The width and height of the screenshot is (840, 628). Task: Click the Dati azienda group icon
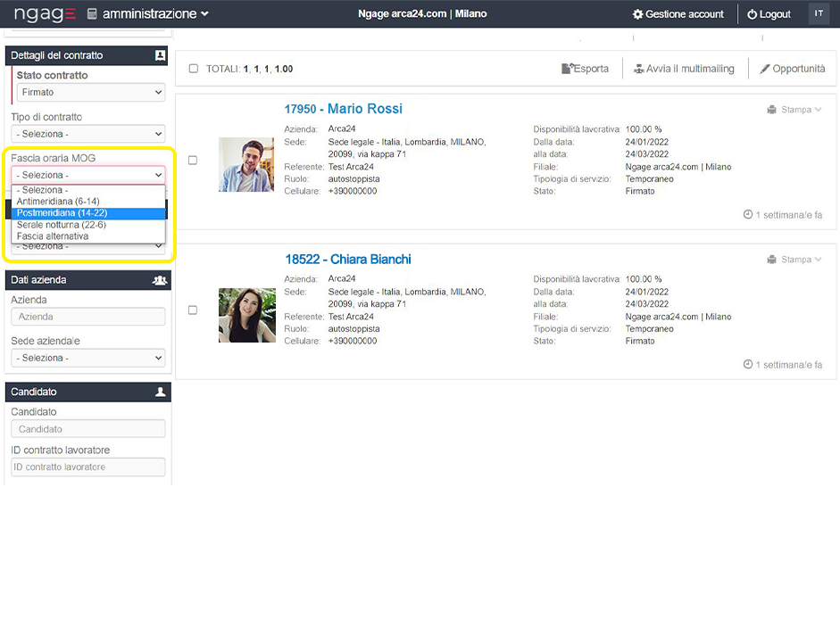(x=160, y=280)
